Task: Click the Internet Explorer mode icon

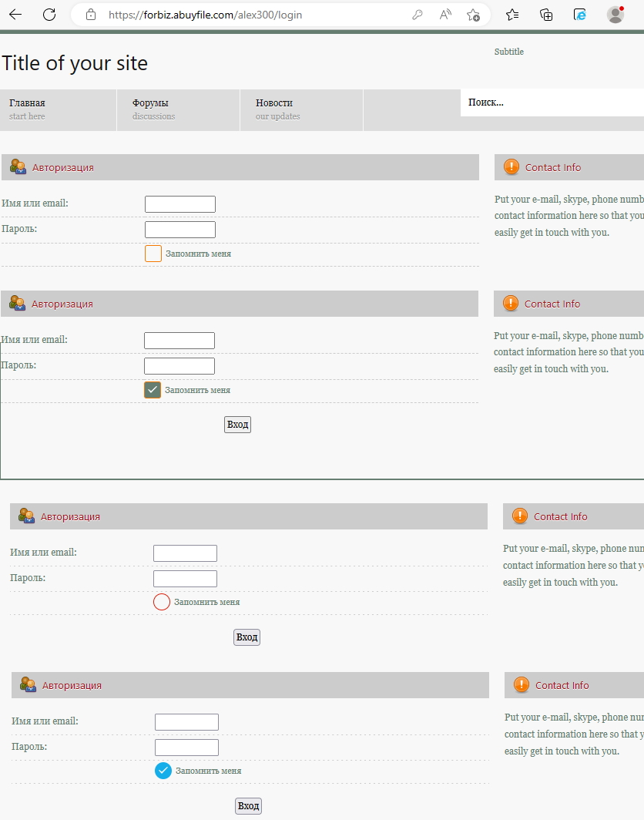Action: [x=580, y=15]
